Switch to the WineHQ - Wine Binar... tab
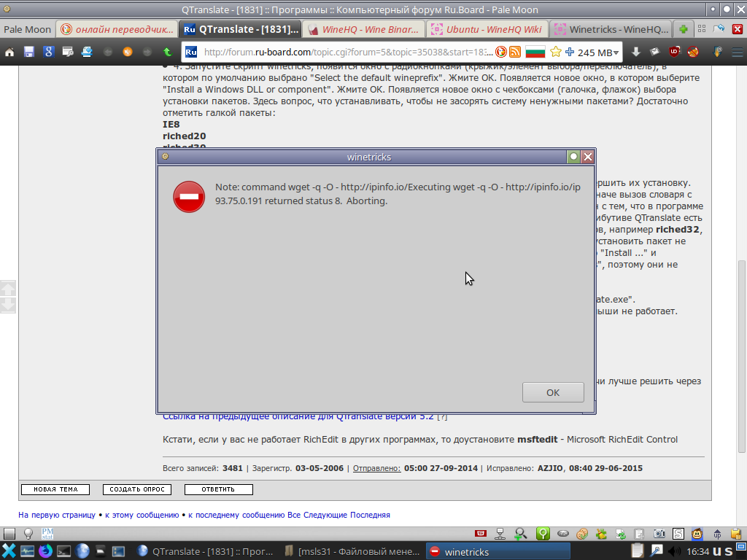Image resolution: width=747 pixels, height=560 pixels. (x=363, y=29)
